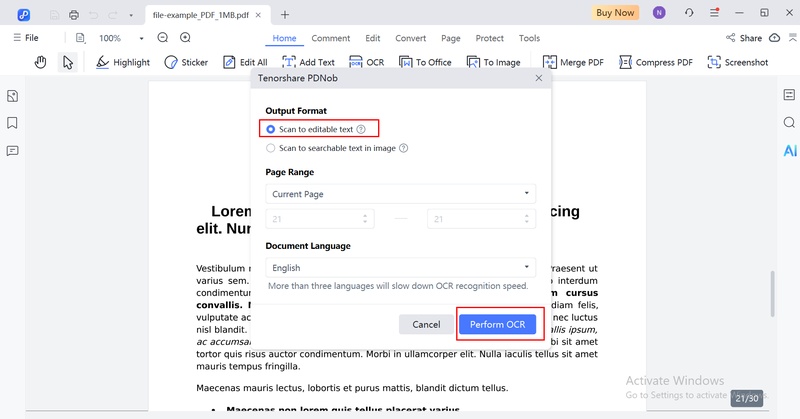Activate the Highlight tool
The height and width of the screenshot is (419, 800).
coord(123,62)
